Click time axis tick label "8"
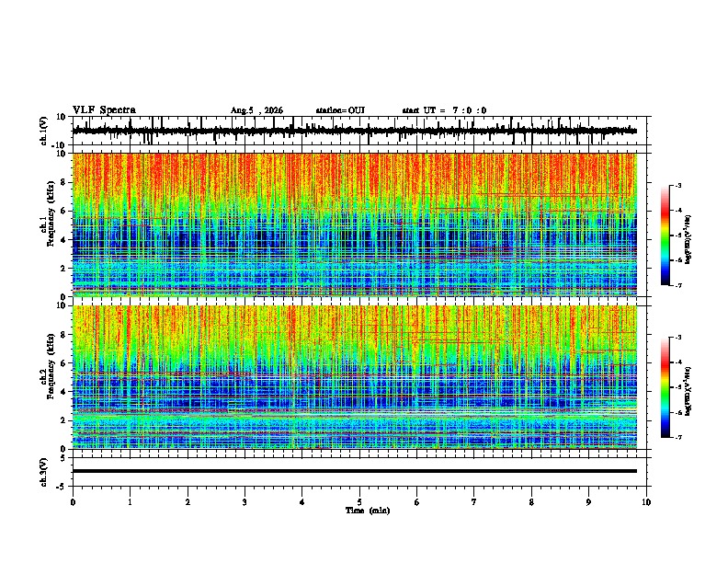This screenshot has width=728, height=563. 531,502
